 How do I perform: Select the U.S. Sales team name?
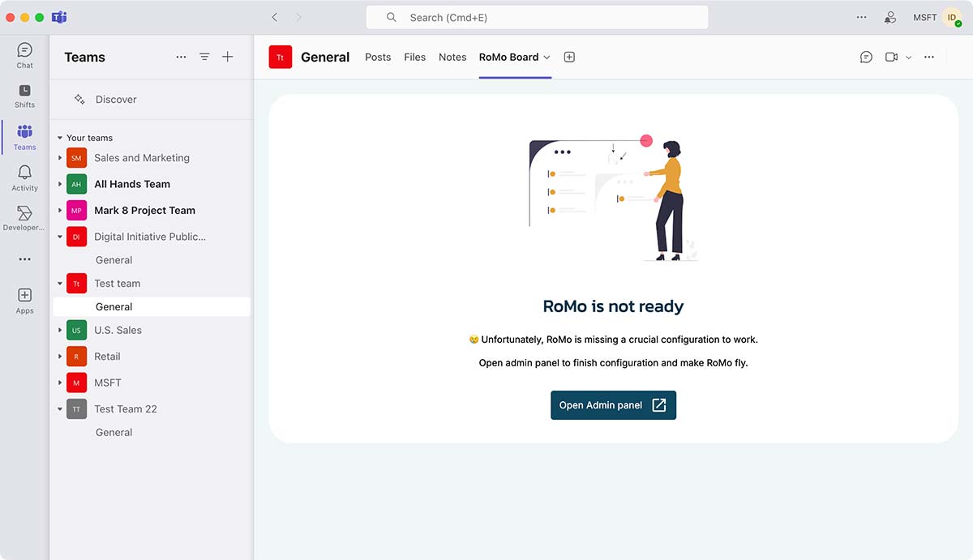[x=118, y=330]
